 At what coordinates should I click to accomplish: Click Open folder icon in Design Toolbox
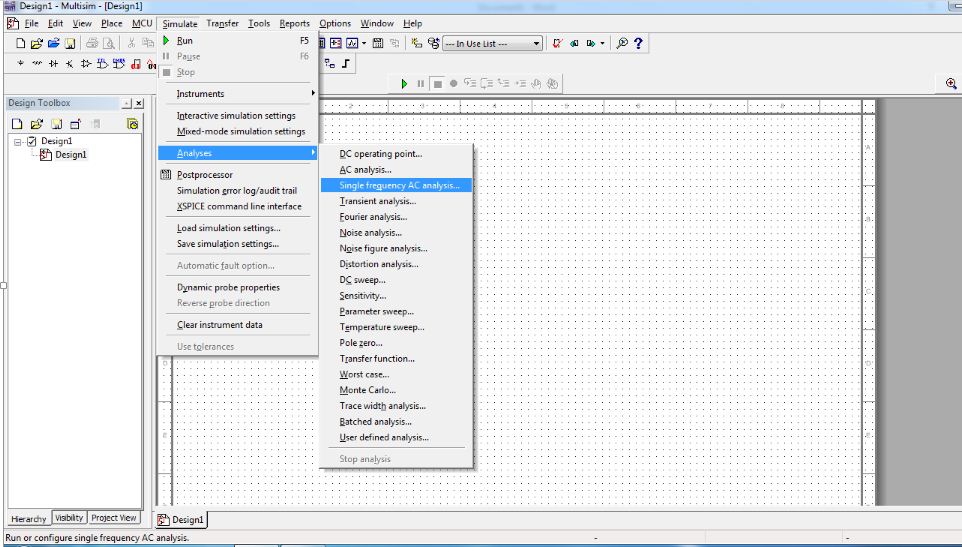point(37,124)
